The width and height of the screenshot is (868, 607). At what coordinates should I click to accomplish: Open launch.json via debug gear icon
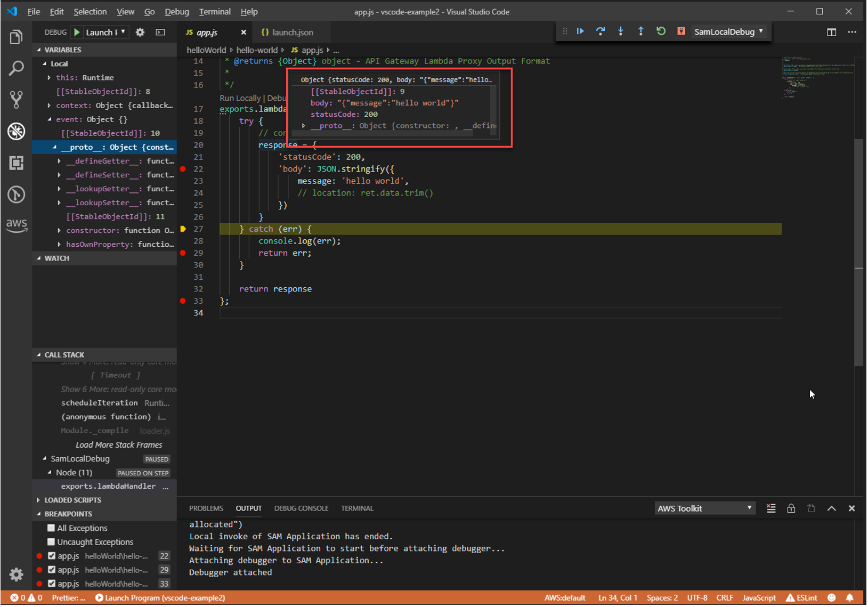[x=140, y=33]
